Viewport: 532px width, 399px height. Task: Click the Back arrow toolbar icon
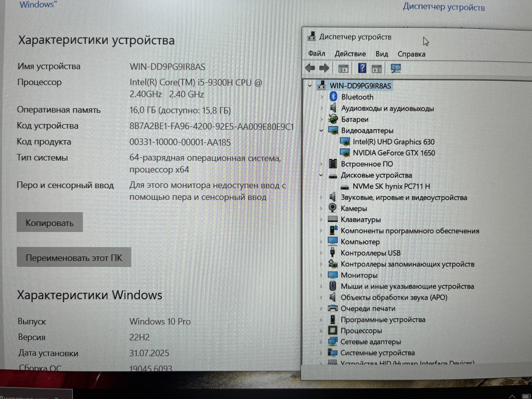click(310, 68)
